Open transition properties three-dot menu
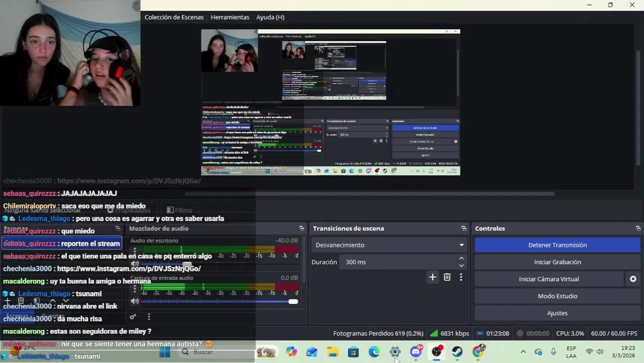 461,277
